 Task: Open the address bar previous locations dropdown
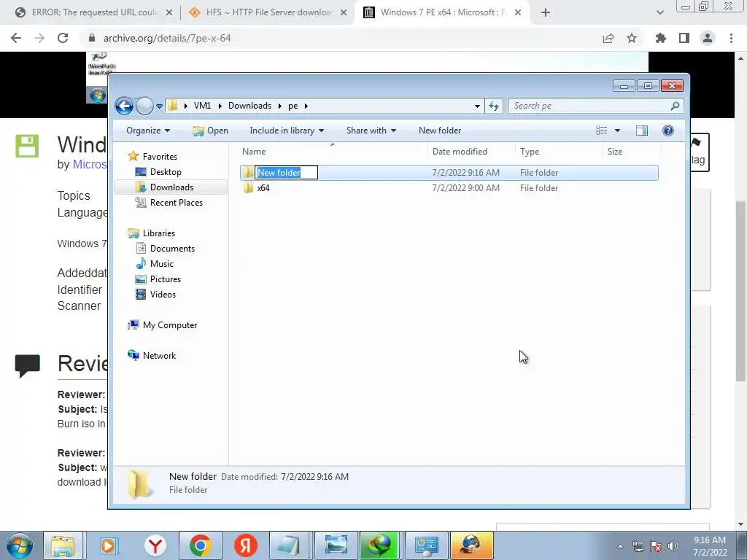477,106
